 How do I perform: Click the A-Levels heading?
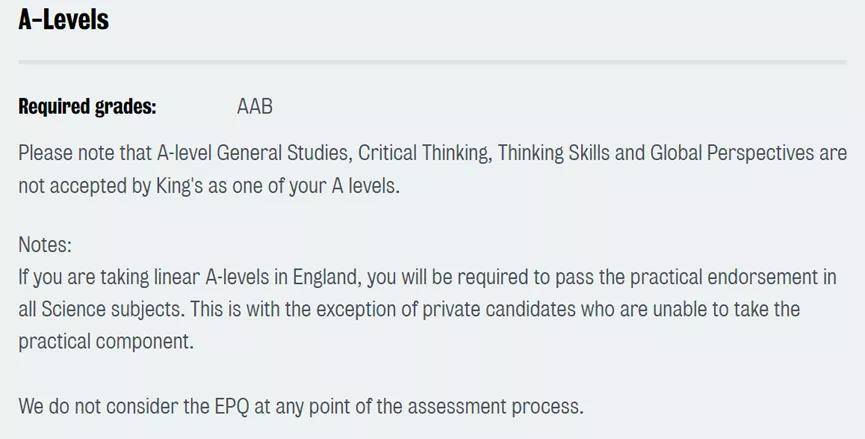pos(63,19)
